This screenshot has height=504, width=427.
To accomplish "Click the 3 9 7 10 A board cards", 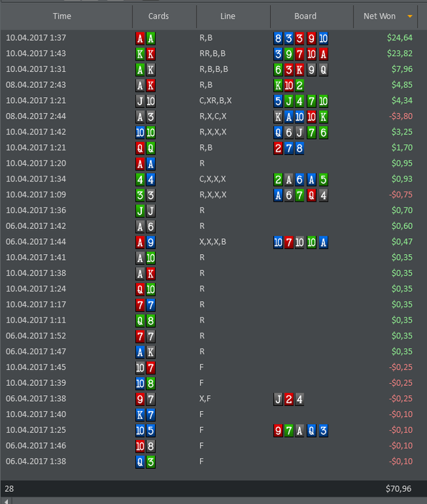I will pos(301,54).
